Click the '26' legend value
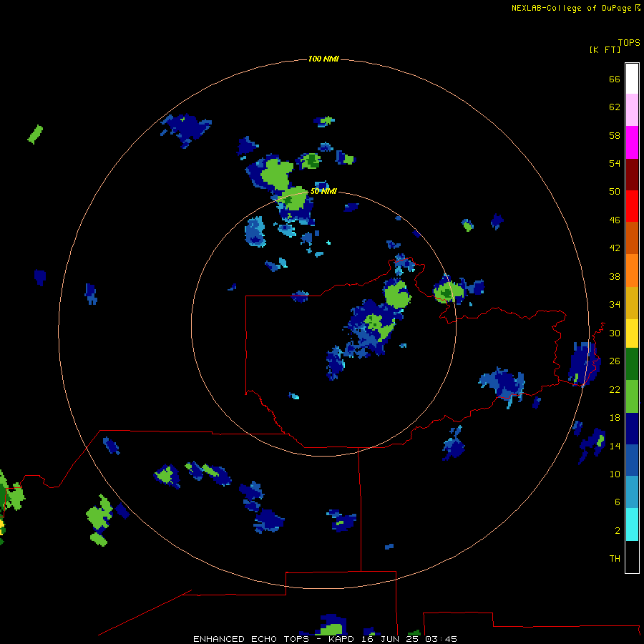Image resolution: width=644 pixels, height=644 pixels. [x=615, y=361]
